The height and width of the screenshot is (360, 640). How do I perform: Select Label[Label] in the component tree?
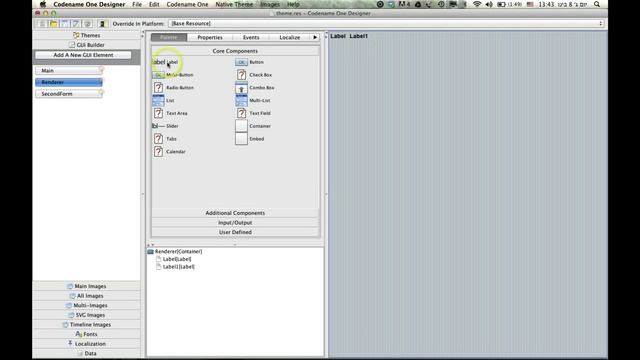[173, 259]
